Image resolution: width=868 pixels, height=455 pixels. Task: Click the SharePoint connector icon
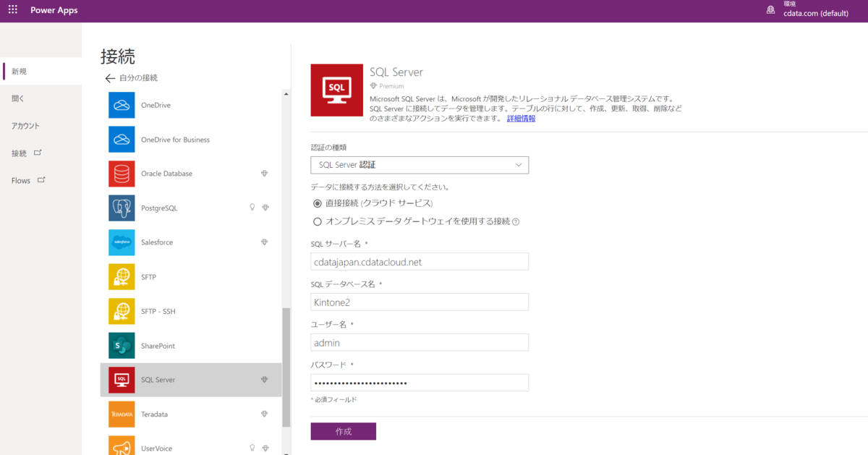click(x=122, y=346)
